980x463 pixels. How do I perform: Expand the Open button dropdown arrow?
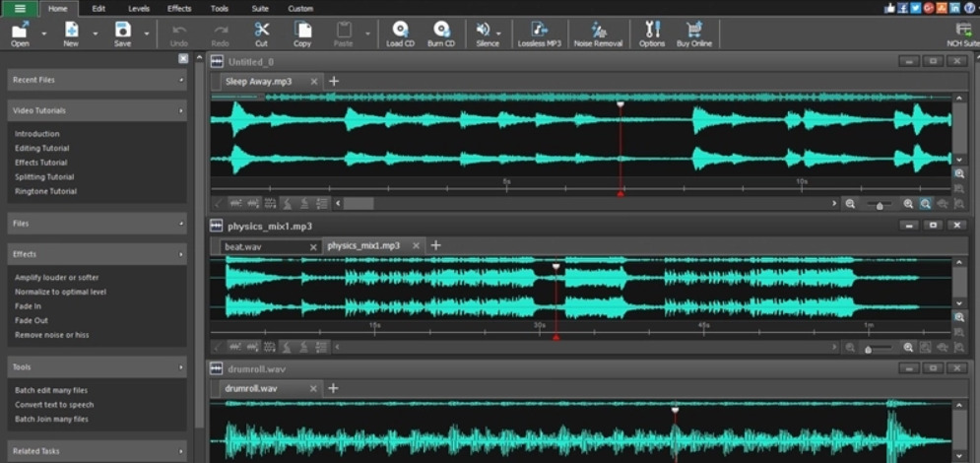click(x=43, y=33)
